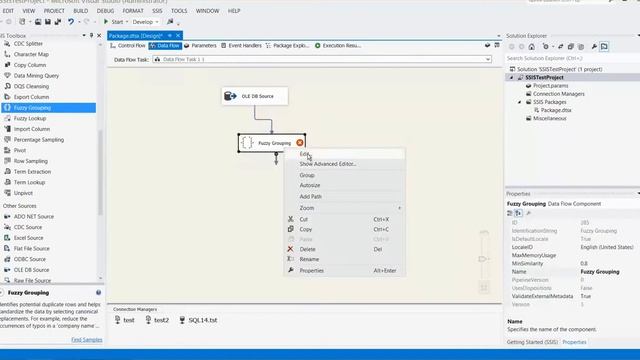Viewport: 640px width, 360px height.
Task: Select OLE DB Source in toolbox
Action: click(x=31, y=270)
